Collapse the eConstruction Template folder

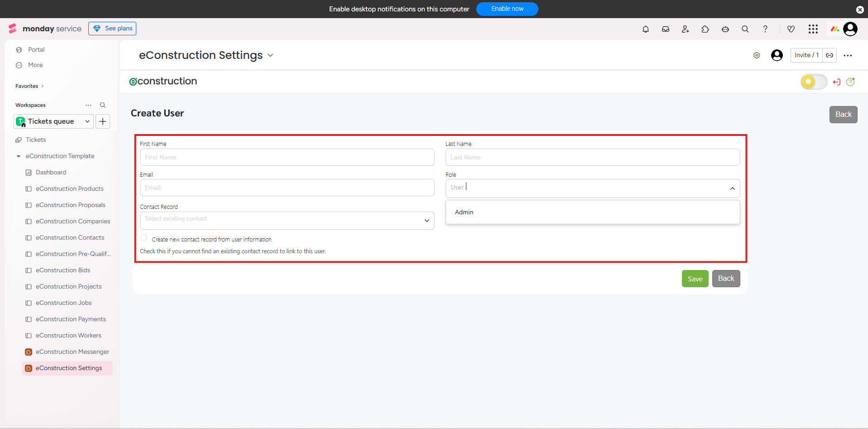[x=19, y=156]
